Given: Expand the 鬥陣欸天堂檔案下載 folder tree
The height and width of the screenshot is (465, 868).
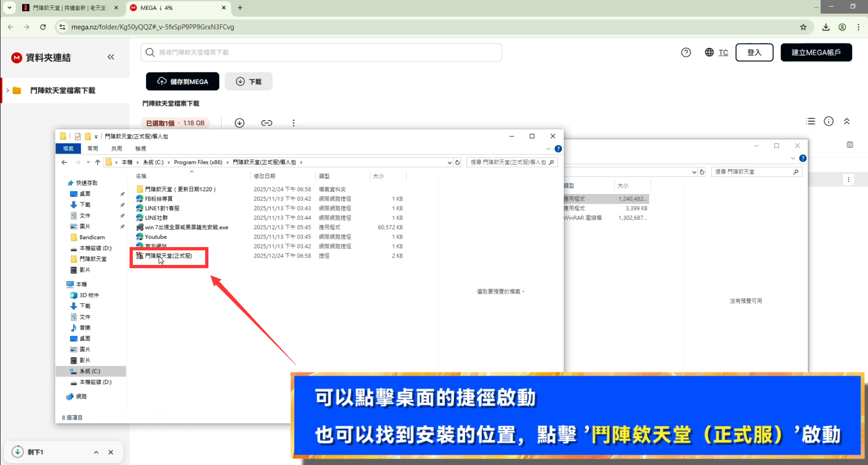Looking at the screenshot, I should pyautogui.click(x=8, y=91).
